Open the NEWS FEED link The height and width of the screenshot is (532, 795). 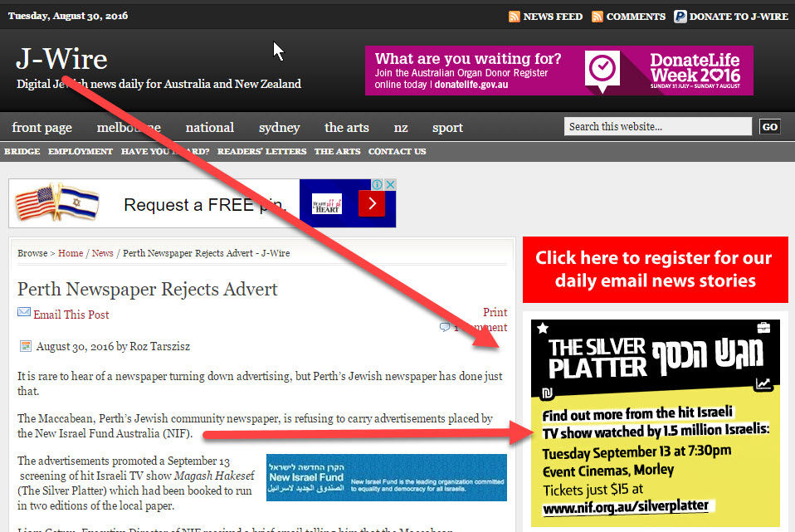553,17
